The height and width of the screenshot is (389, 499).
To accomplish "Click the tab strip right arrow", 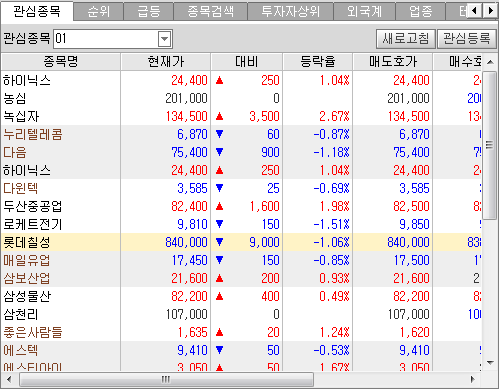I will click(490, 11).
